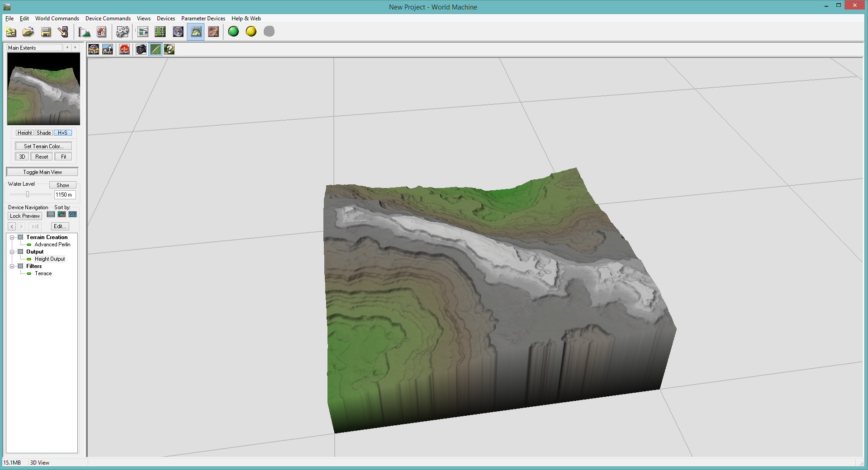Click the Water Level slider handle

[x=28, y=194]
